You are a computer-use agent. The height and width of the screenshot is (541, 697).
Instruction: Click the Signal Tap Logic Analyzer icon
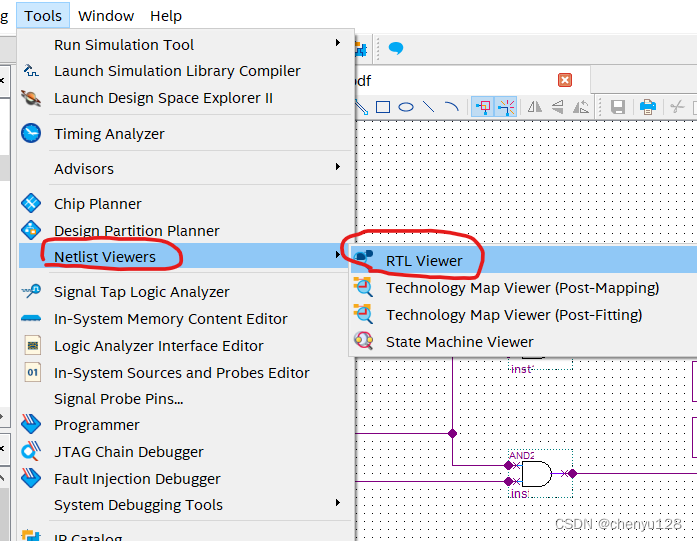pos(31,291)
